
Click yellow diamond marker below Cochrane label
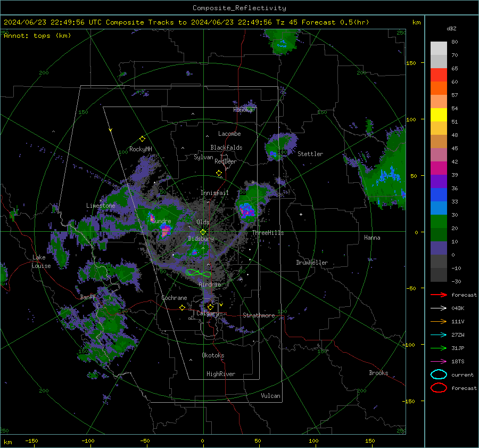[x=182, y=308]
